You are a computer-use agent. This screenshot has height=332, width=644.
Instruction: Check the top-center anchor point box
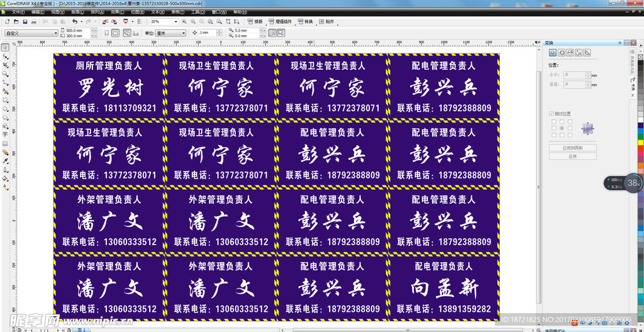(562, 121)
